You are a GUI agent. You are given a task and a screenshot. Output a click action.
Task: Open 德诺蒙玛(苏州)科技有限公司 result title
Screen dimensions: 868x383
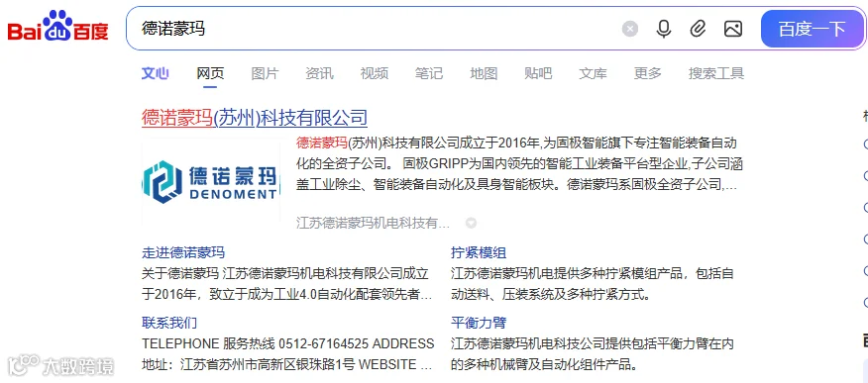coord(255,118)
